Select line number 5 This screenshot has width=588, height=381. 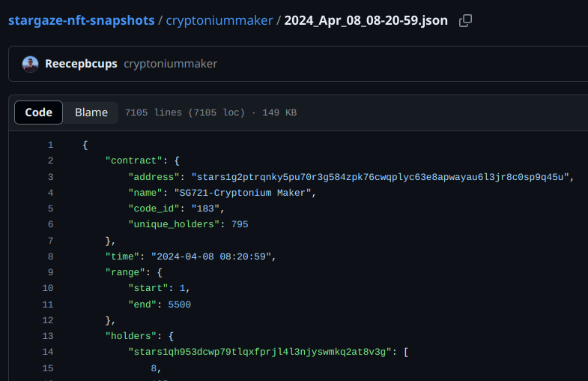click(x=51, y=208)
